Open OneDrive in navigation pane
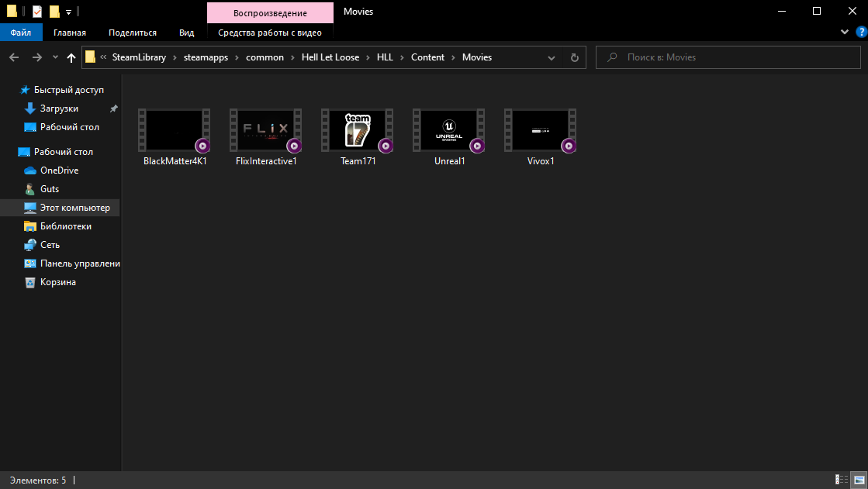Viewport: 868px width, 489px height. point(59,170)
